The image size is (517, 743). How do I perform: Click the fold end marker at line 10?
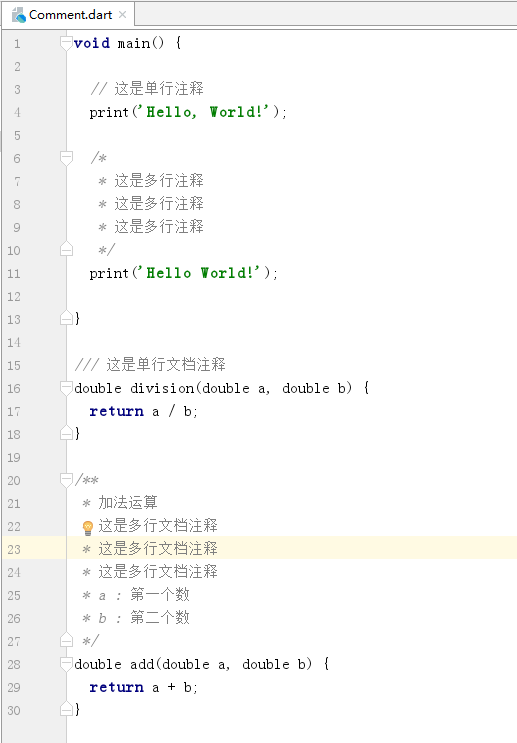coord(66,249)
